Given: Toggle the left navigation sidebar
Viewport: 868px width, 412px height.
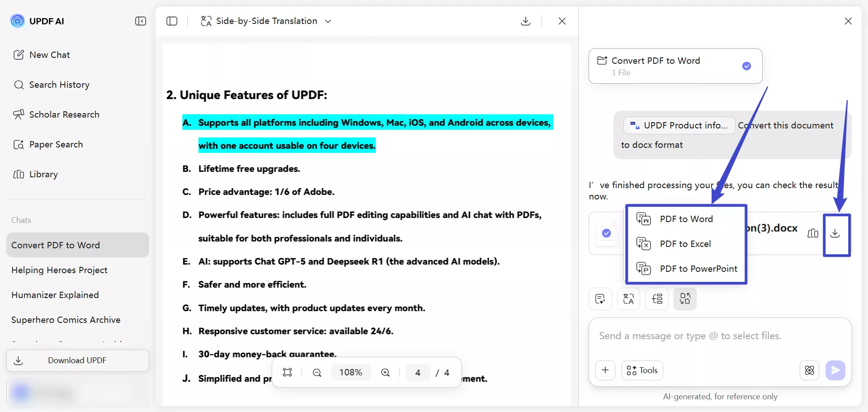Looking at the screenshot, I should click(140, 21).
